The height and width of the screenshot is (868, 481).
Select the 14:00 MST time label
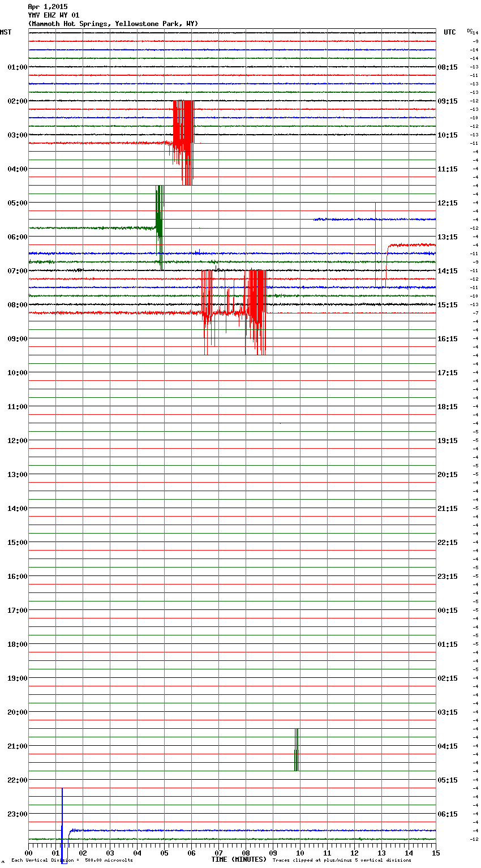pos(18,509)
